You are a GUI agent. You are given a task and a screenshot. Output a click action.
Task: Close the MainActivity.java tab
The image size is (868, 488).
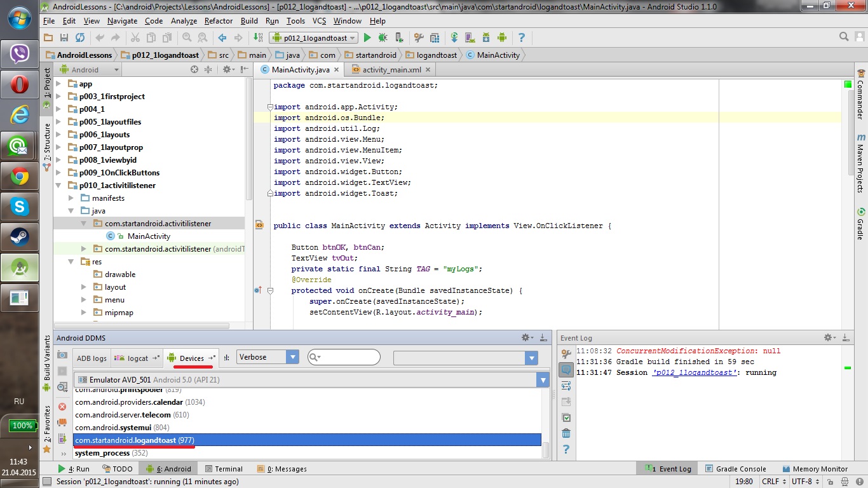pos(336,70)
